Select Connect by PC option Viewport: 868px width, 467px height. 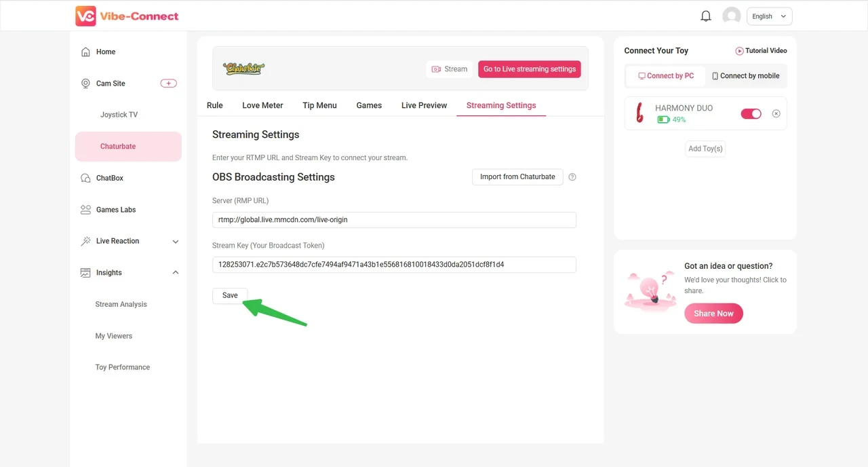pos(666,76)
